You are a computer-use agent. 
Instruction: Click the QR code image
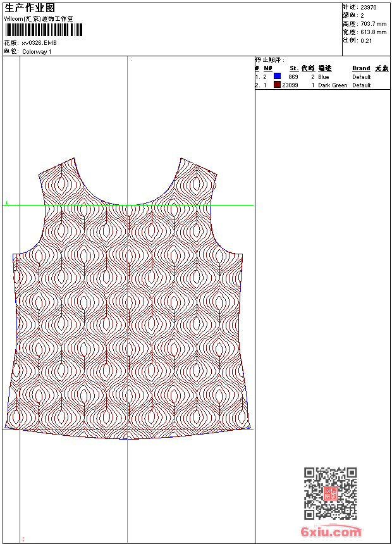331,493
